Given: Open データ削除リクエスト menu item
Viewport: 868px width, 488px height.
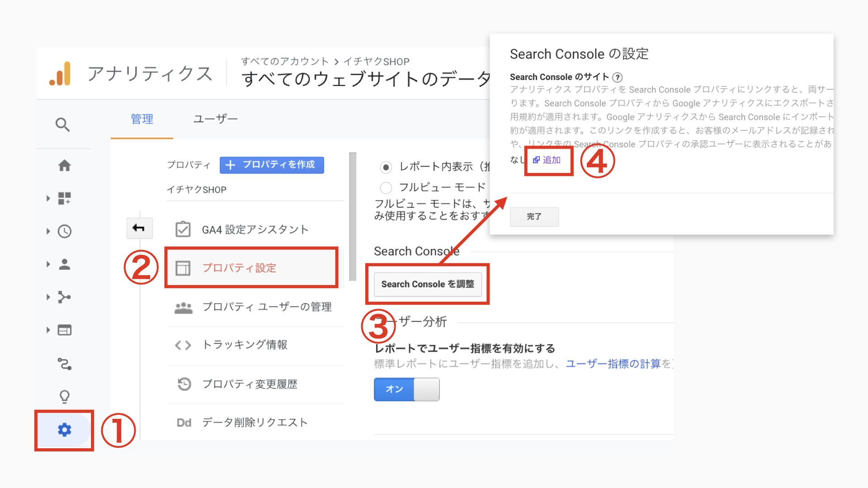Looking at the screenshot, I should (x=256, y=422).
